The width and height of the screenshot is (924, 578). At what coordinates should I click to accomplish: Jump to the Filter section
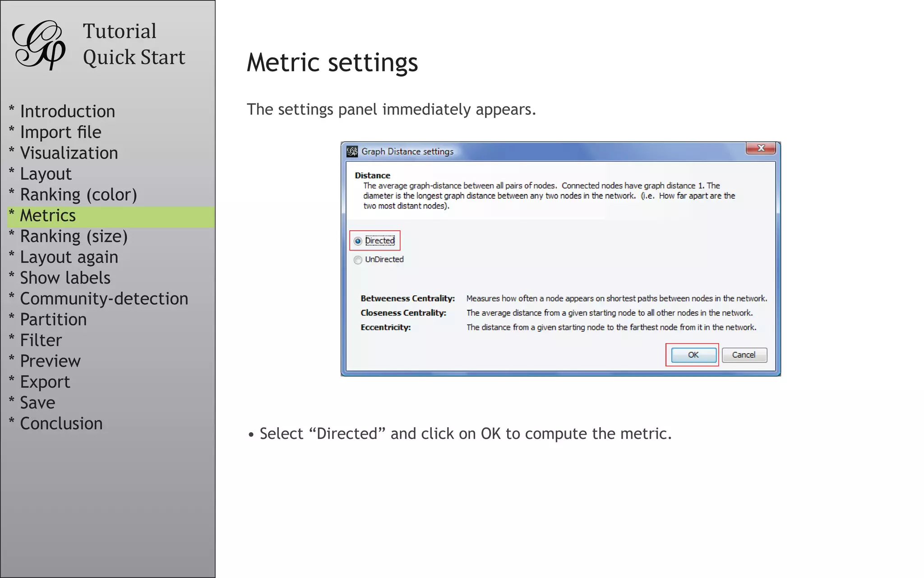pyautogui.click(x=41, y=340)
